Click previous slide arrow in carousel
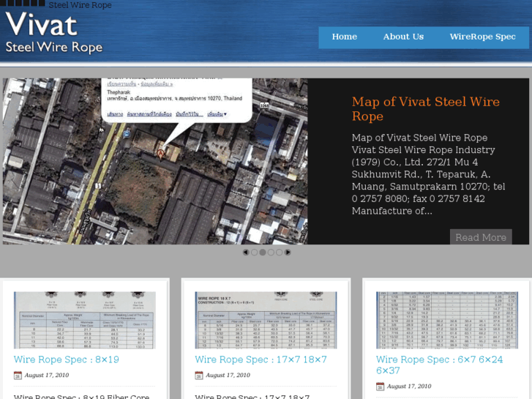The height and width of the screenshot is (399, 532). [x=246, y=253]
